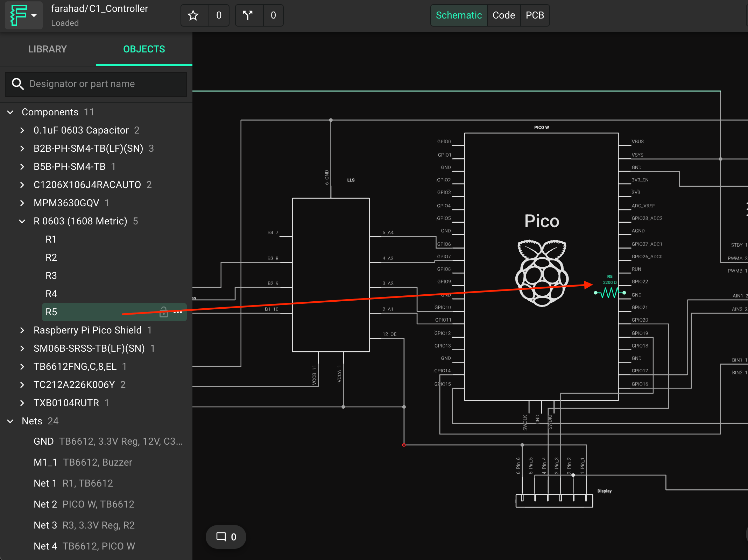Click the GPIO22 pin label
Screen dimensions: 748x560
(x=640, y=282)
